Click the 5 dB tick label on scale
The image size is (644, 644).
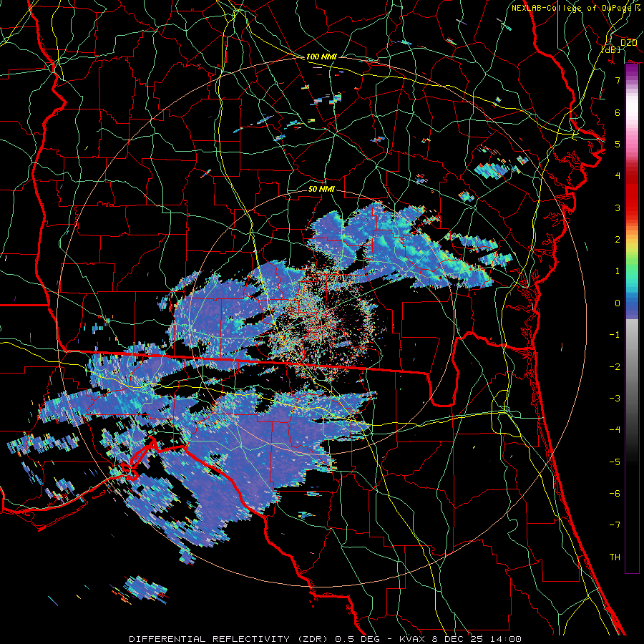point(618,144)
